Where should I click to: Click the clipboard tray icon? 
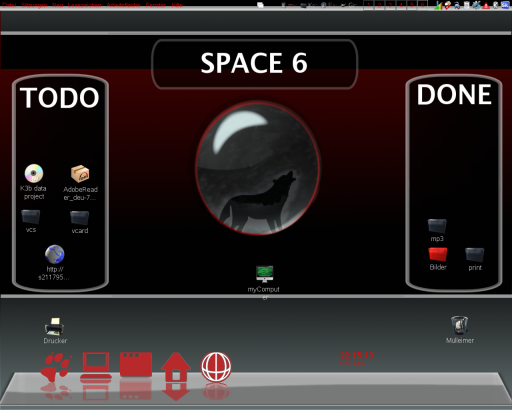(467, 5)
